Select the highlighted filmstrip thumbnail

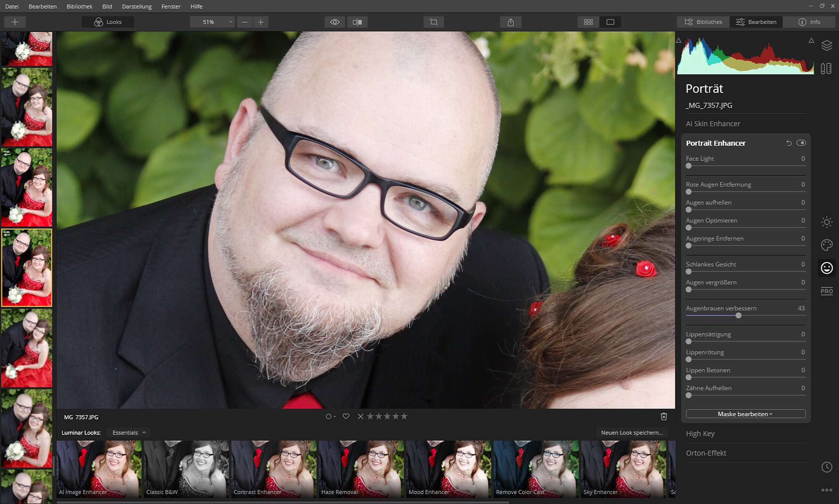point(26,268)
